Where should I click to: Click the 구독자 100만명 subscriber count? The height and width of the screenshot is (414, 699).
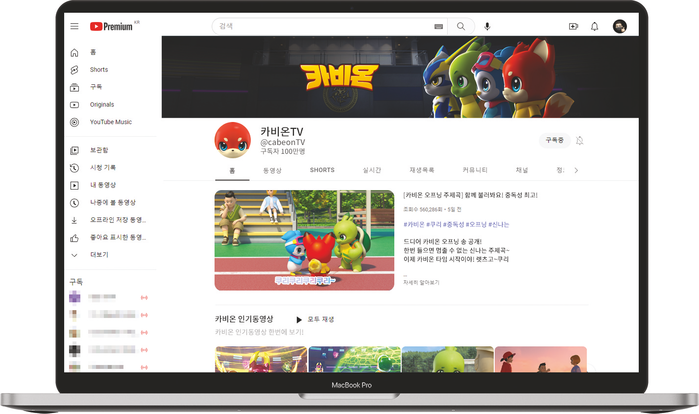point(283,152)
